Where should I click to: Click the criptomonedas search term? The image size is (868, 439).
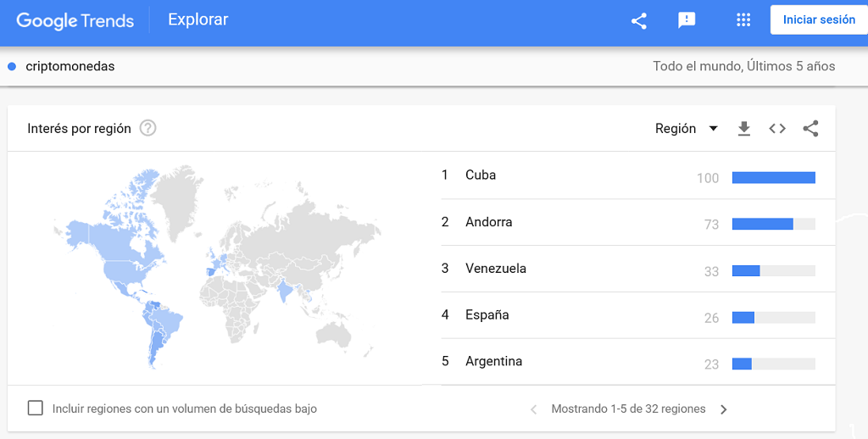click(x=70, y=66)
